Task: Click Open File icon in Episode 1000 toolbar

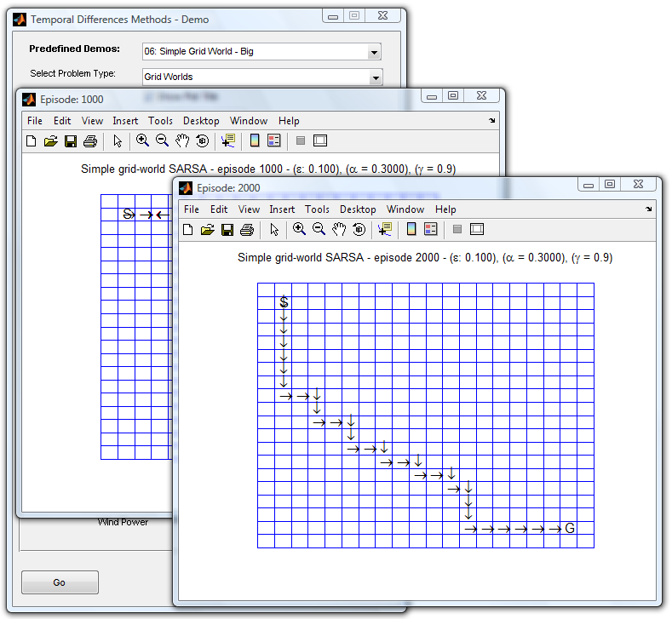Action: (x=50, y=141)
